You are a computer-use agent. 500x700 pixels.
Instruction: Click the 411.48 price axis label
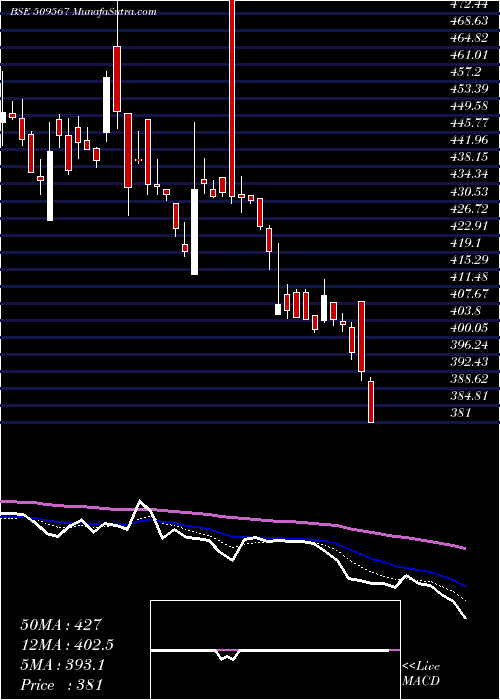pos(467,277)
